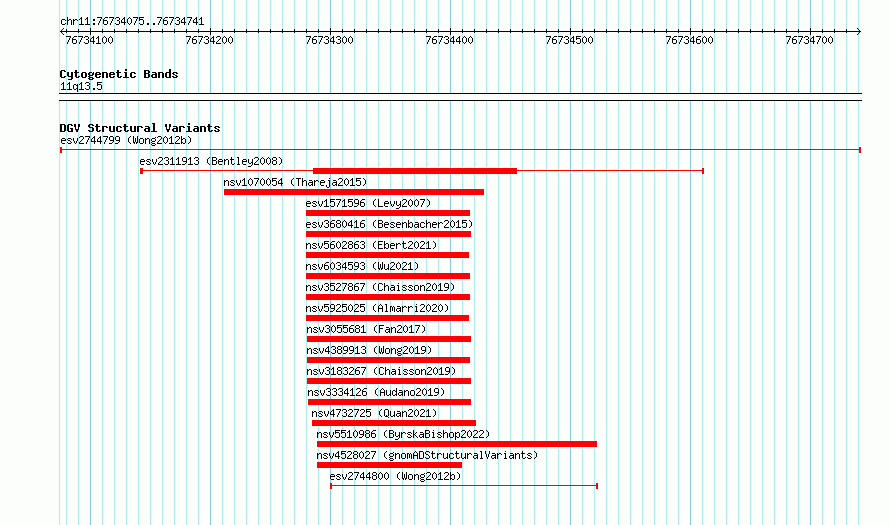Click the esv2311913 (Bentley2008) variant label
The image size is (890, 525).
(x=211, y=161)
